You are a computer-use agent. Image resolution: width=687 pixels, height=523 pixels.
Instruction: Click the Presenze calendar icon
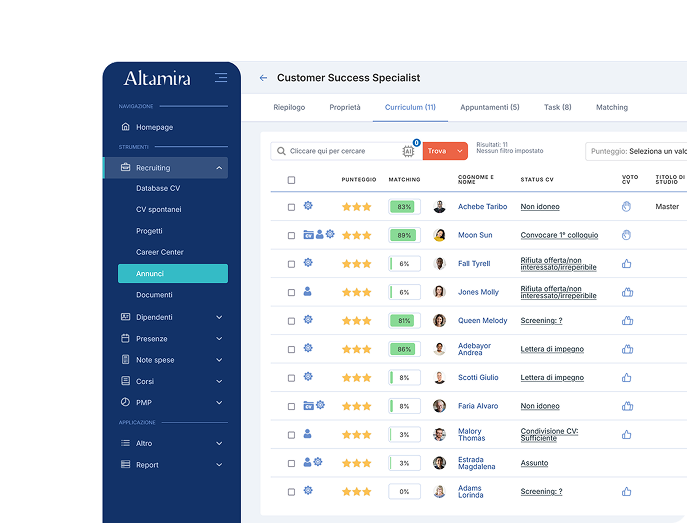coord(125,338)
